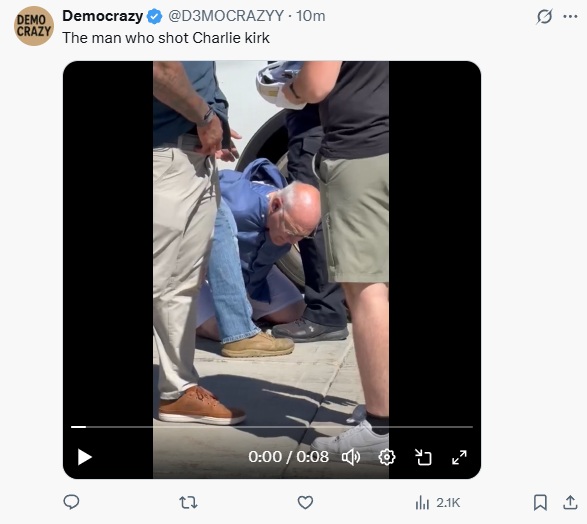
Task: Click the tweet text about Charlie kirk
Action: click(x=166, y=38)
